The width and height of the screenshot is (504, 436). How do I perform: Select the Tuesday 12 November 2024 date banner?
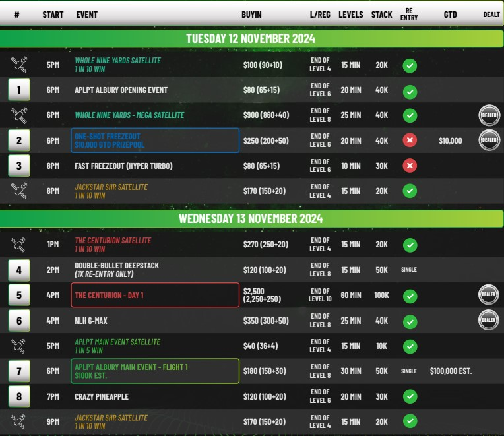click(x=251, y=38)
